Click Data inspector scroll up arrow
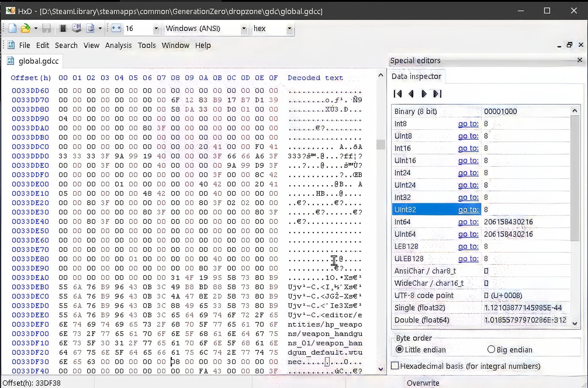 (575, 111)
